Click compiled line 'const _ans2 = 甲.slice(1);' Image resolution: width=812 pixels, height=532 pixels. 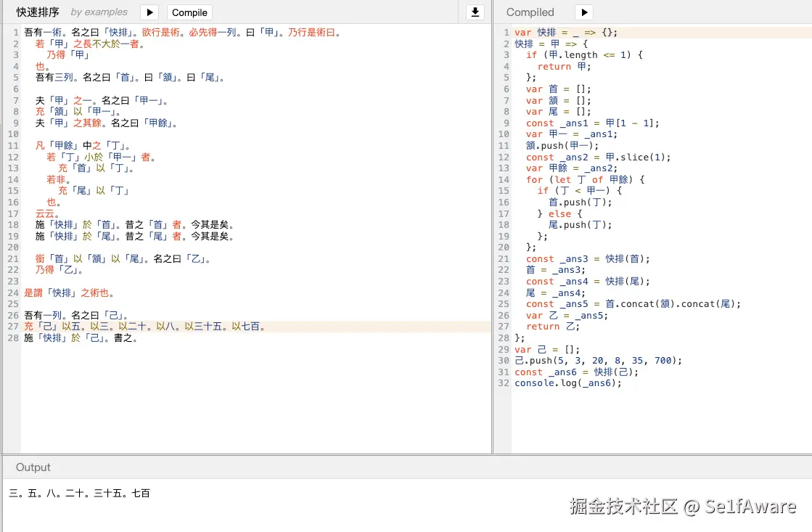coord(598,157)
